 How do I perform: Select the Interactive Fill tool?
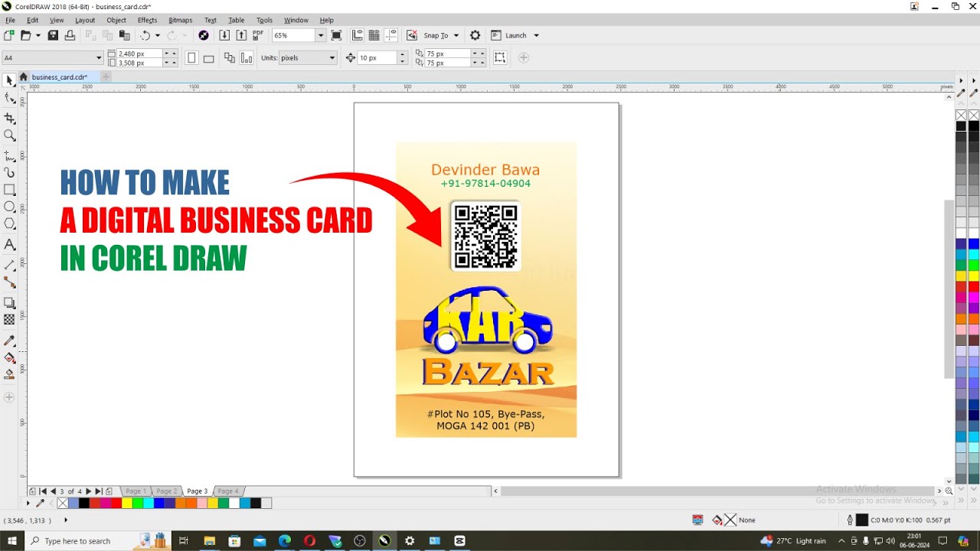click(9, 357)
